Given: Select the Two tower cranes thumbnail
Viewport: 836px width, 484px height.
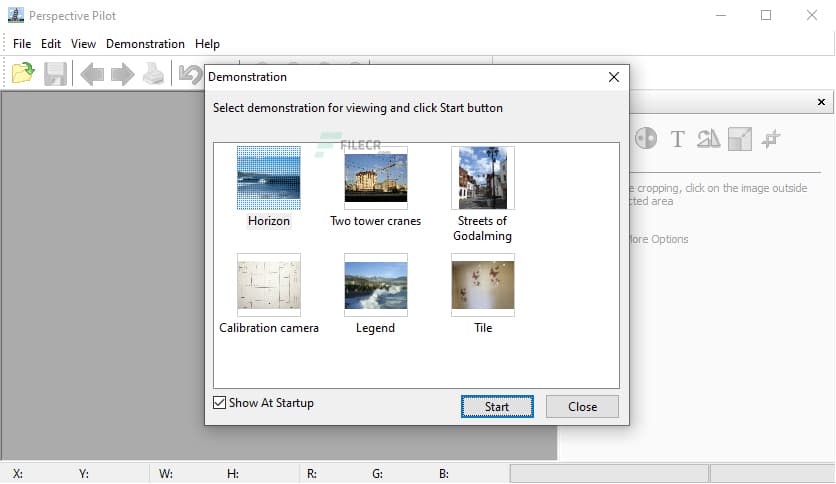Looking at the screenshot, I should click(376, 178).
